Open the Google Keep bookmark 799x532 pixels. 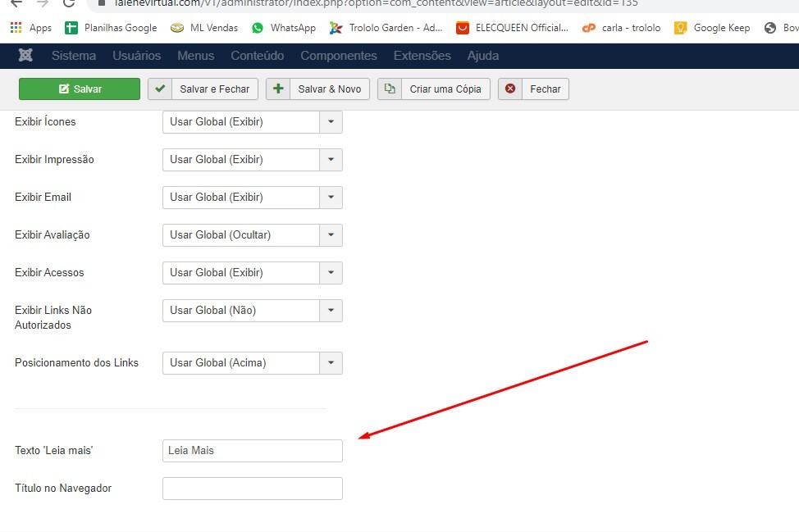(712, 28)
